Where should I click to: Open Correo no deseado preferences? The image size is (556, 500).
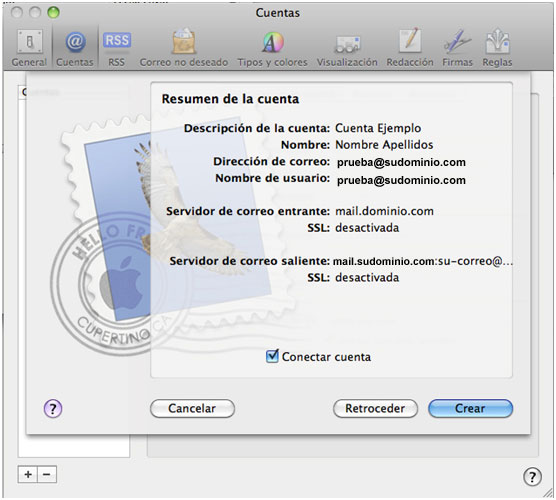[x=183, y=48]
